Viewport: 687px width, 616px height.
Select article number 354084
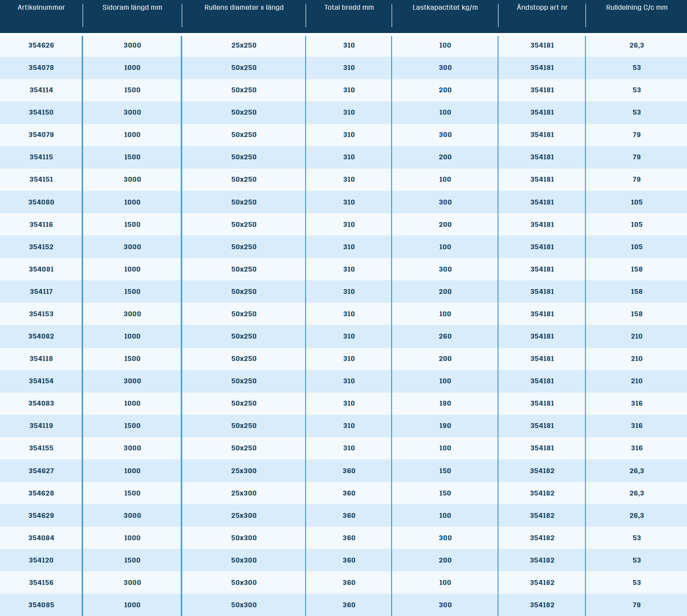[41, 538]
